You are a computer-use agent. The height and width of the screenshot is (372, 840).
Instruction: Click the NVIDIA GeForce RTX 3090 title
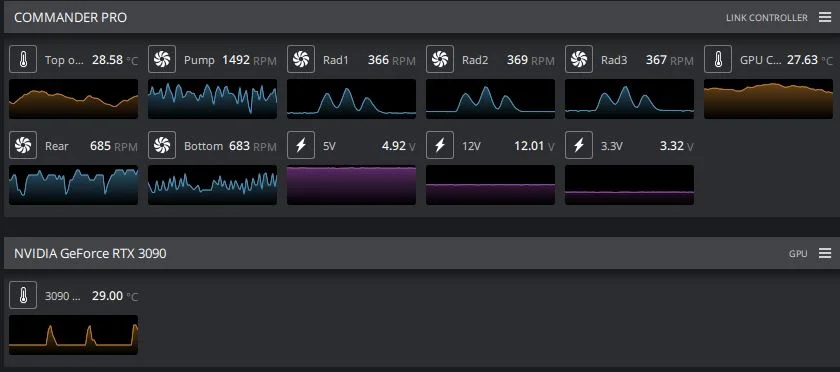[90, 254]
